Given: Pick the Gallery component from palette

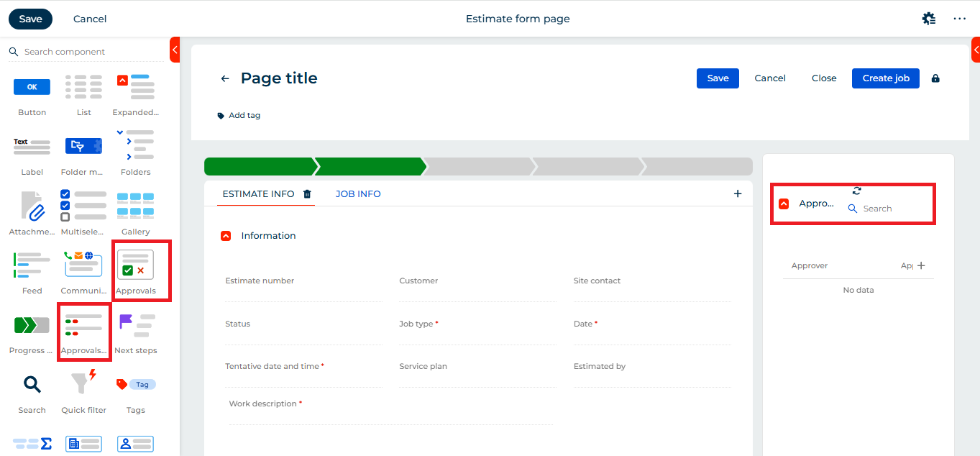Looking at the screenshot, I should coord(135,206).
